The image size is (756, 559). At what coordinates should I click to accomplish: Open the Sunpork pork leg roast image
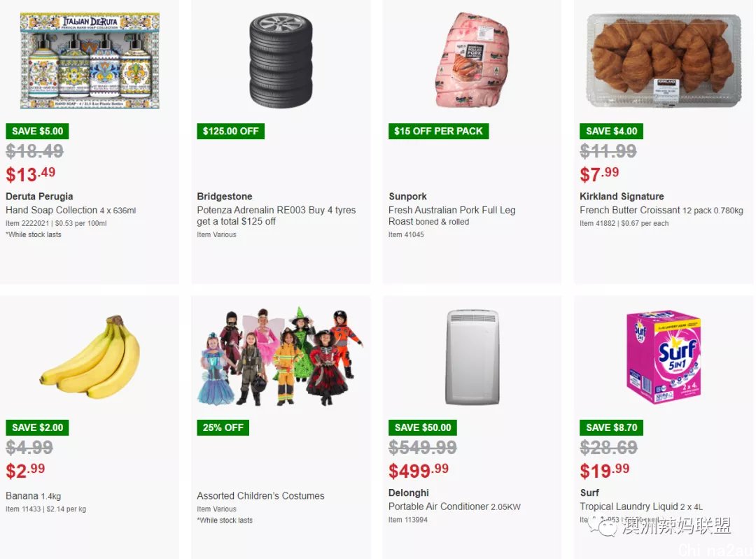(472, 60)
